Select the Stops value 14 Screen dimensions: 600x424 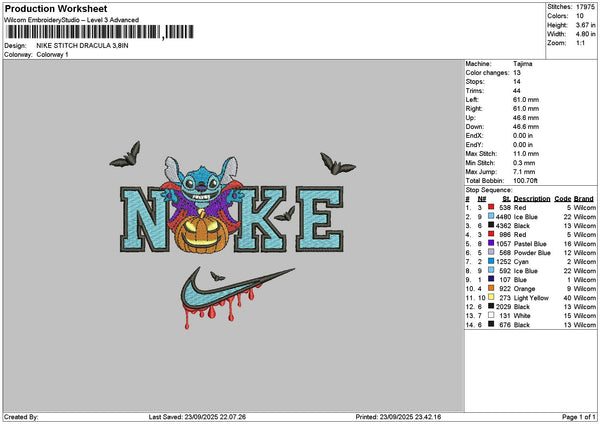(x=517, y=82)
